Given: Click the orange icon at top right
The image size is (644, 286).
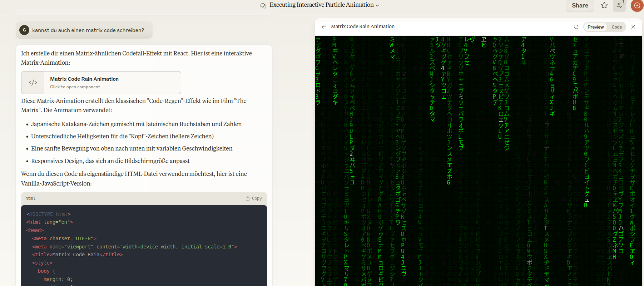Looking at the screenshot, I should [x=637, y=5].
